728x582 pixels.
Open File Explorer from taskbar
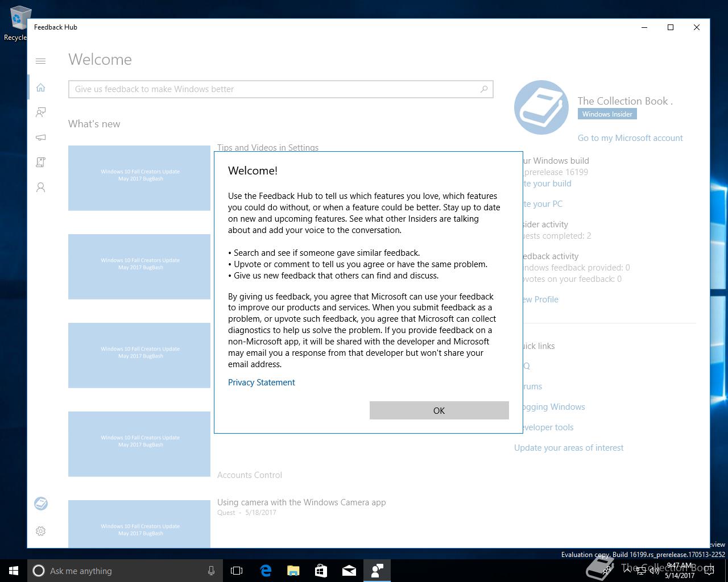[x=293, y=571]
